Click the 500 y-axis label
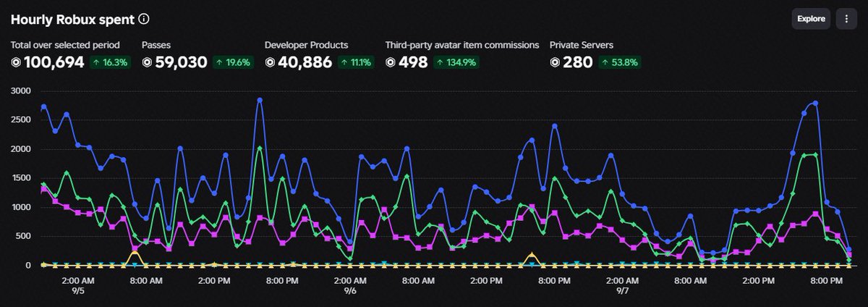Viewport: 868px width, 307px height. [22, 236]
